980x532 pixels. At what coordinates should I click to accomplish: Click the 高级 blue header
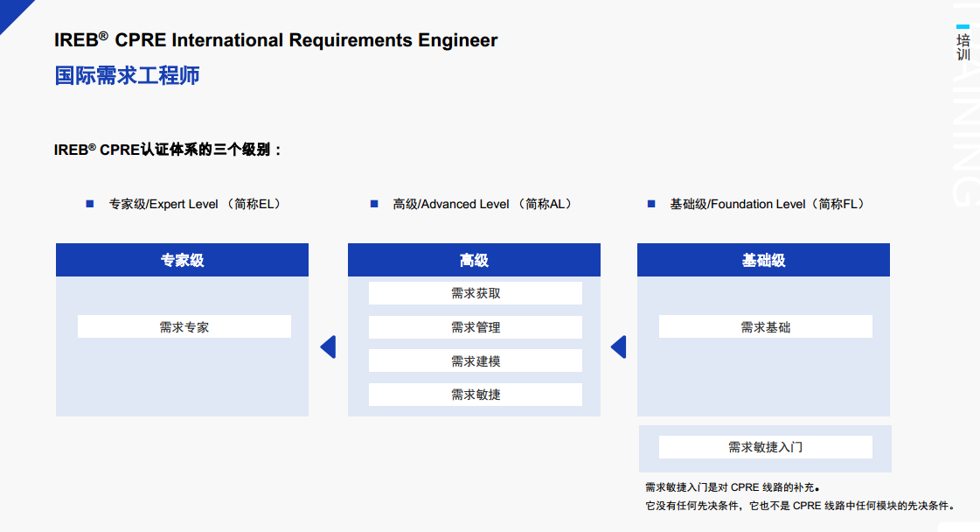tap(474, 260)
